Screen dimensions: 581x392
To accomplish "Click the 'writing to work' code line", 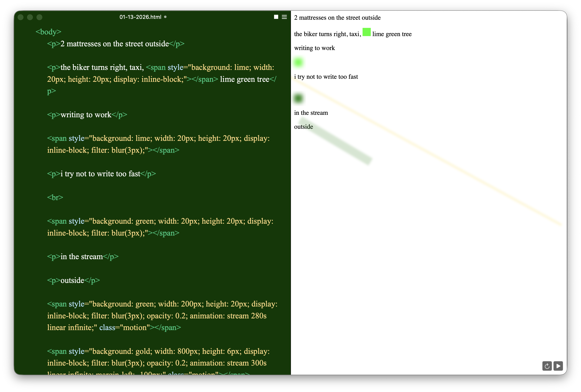I will tap(86, 115).
